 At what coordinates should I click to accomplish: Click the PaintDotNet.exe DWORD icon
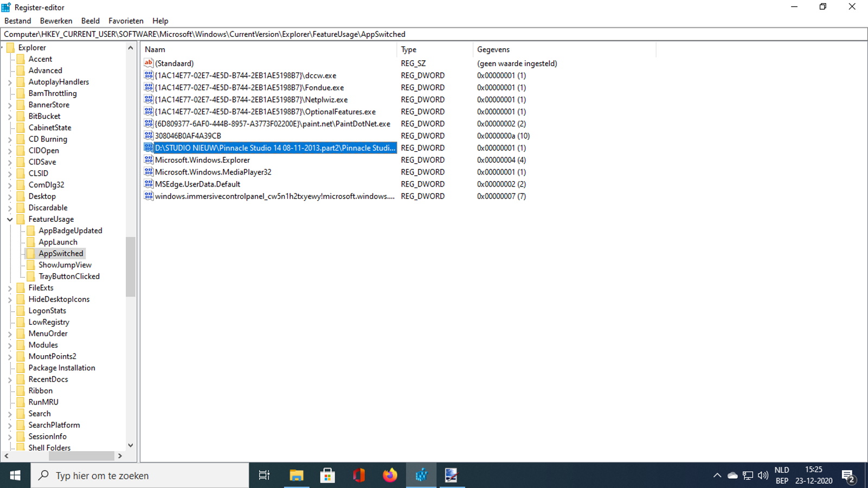tap(149, 124)
